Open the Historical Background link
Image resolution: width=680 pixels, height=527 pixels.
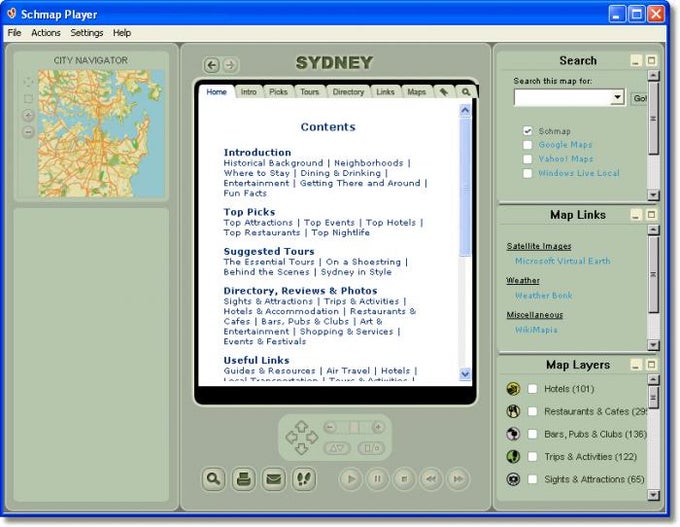(x=273, y=163)
